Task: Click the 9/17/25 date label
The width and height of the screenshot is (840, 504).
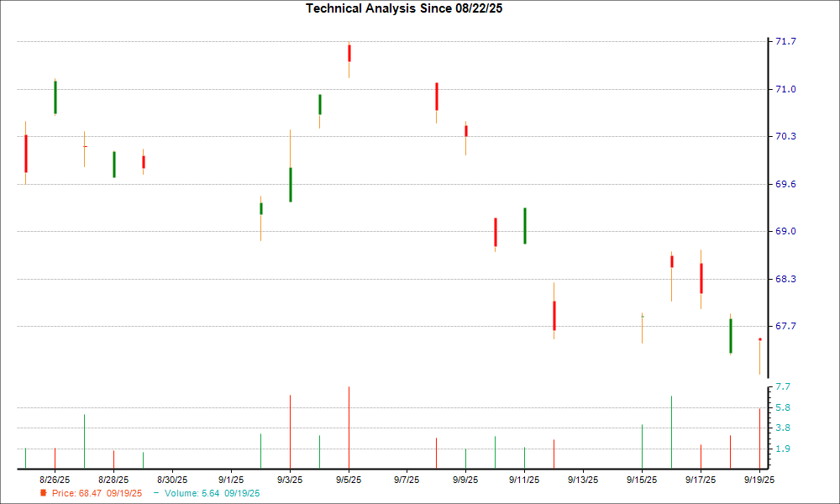Action: (701, 480)
